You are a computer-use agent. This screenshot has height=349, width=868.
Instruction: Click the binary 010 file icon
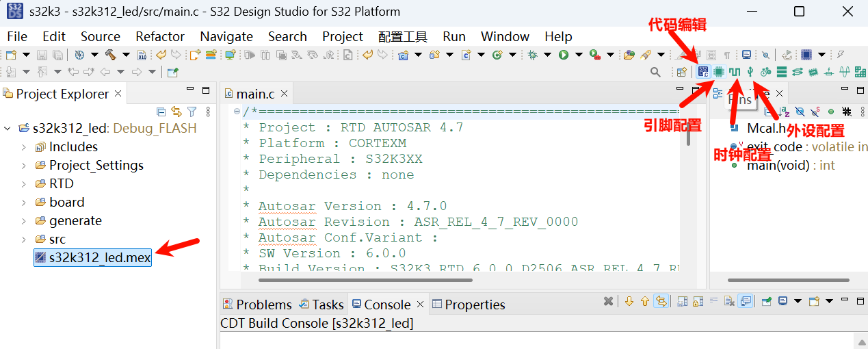[x=142, y=55]
